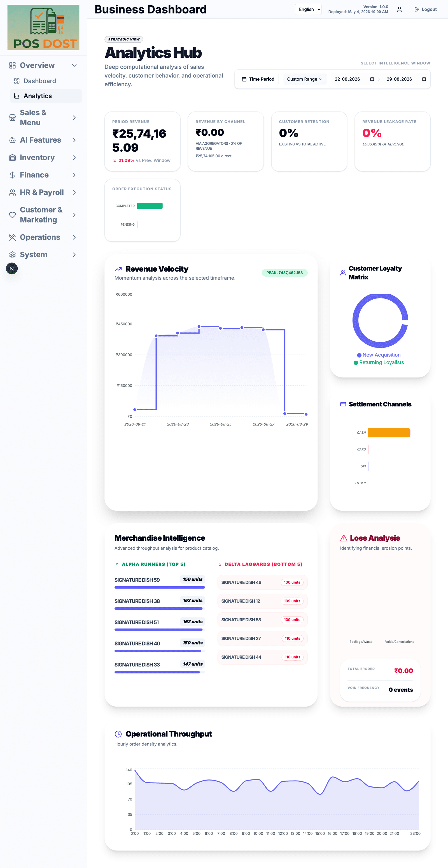Viewport: 448px width, 868px height.
Task: Click the Customer & Marketing heart icon
Action: pos(12,215)
